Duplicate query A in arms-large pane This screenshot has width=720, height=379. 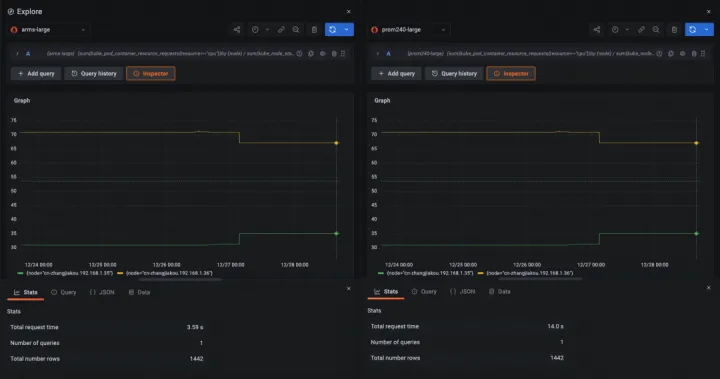tap(311, 54)
